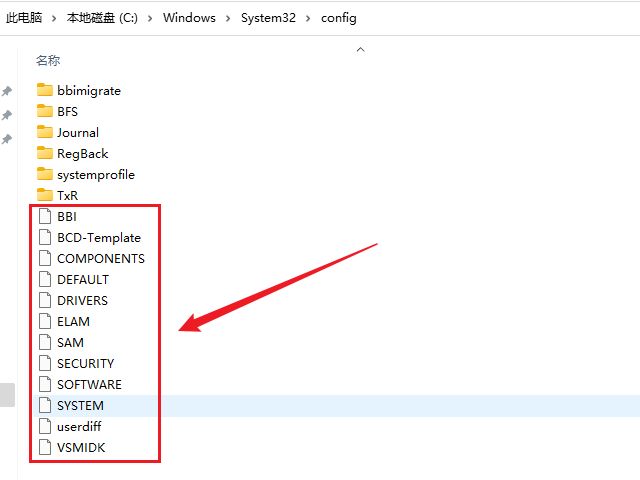Click the userdiff file icon
This screenshot has height=480, width=640.
tap(44, 426)
